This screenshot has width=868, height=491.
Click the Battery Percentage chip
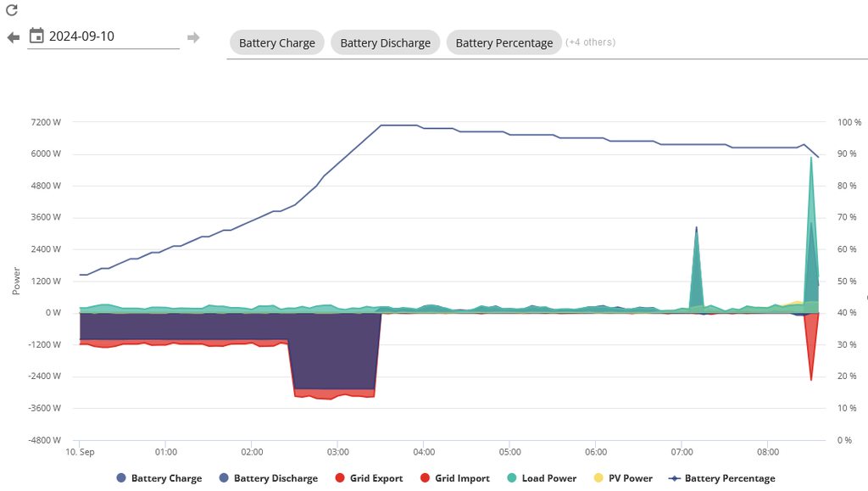pos(504,43)
